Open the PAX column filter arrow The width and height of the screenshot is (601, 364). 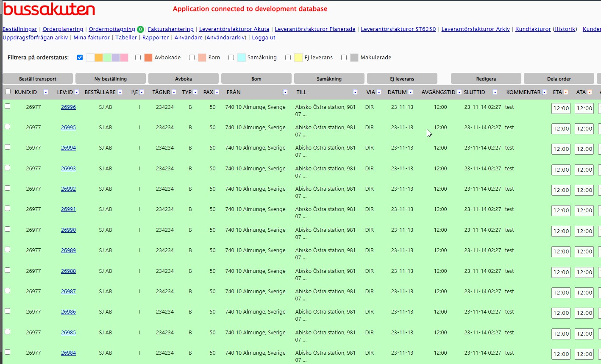click(x=217, y=92)
